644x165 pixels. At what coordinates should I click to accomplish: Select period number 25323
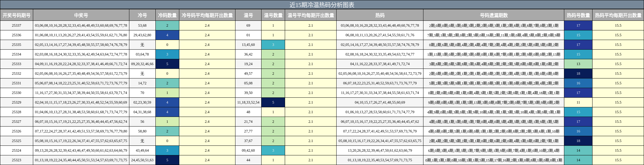tap(16, 160)
